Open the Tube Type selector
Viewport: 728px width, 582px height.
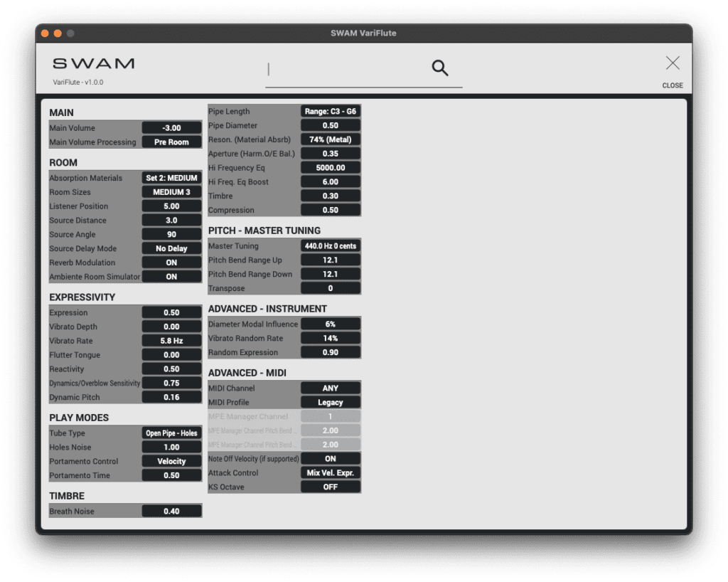coord(171,433)
